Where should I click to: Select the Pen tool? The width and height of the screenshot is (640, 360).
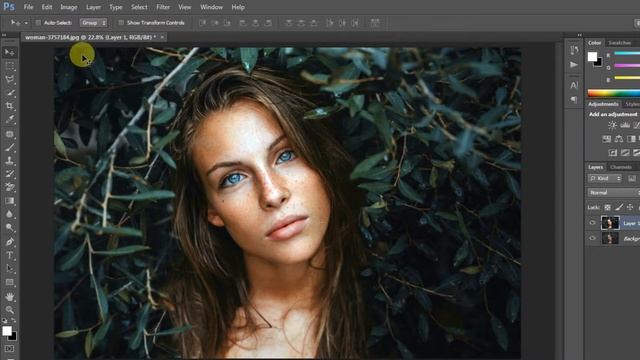coord(10,242)
